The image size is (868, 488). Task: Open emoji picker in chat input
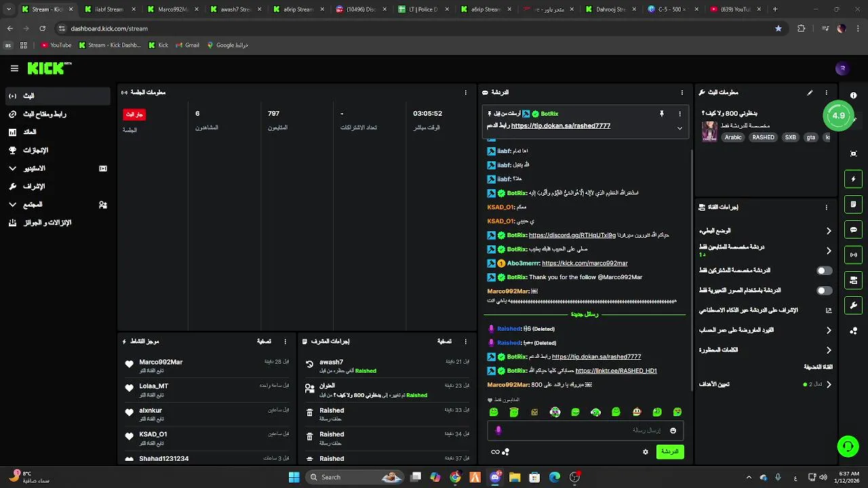coord(673,430)
